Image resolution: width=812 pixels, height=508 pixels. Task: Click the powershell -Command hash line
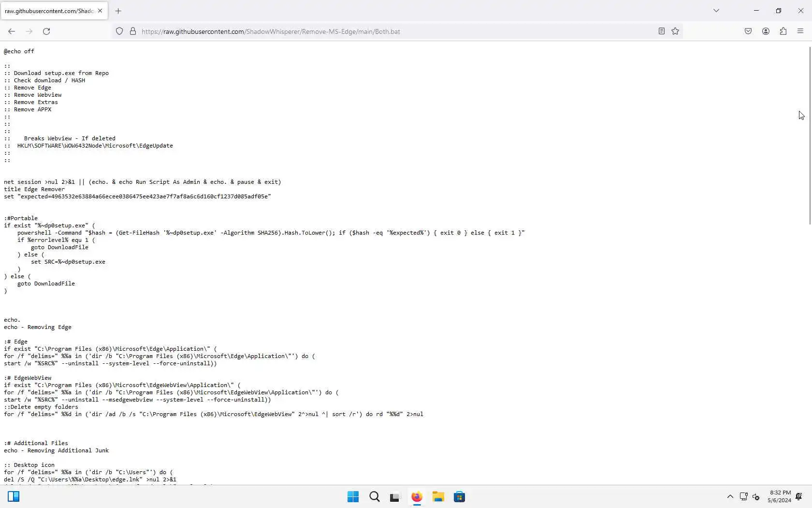pos(271,233)
